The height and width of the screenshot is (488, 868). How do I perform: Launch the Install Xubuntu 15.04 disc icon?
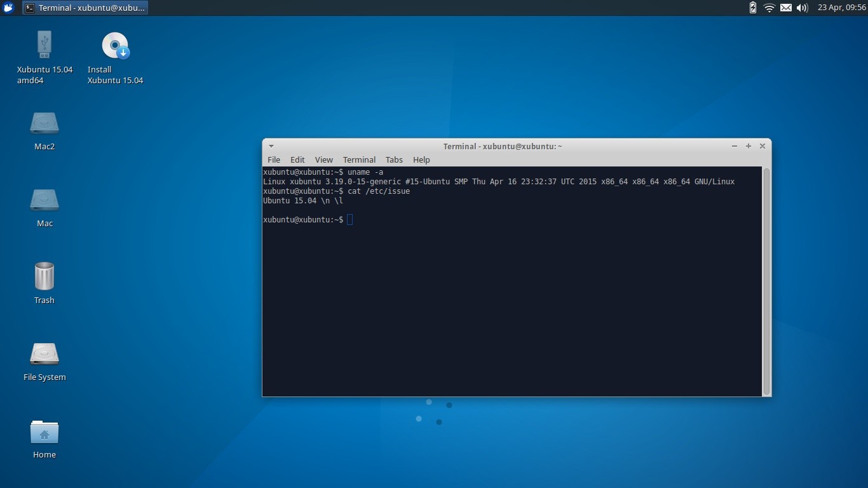click(x=115, y=46)
